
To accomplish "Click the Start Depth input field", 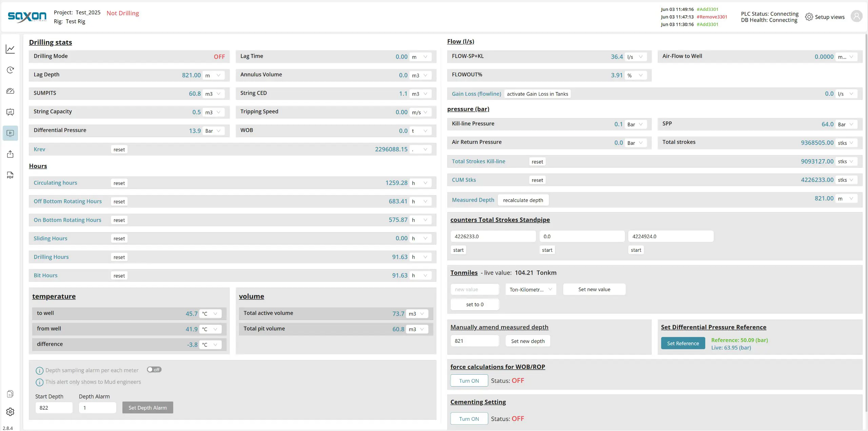I will 54,408.
